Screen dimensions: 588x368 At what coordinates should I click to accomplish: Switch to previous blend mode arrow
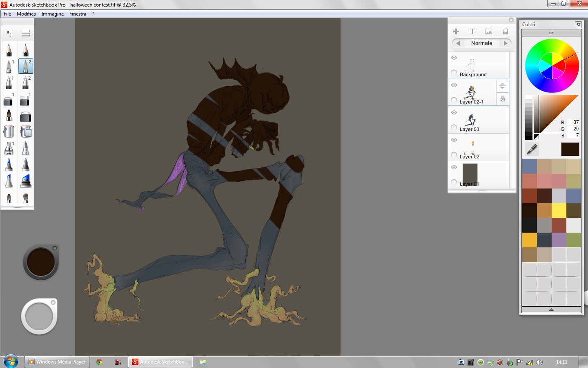tap(458, 43)
